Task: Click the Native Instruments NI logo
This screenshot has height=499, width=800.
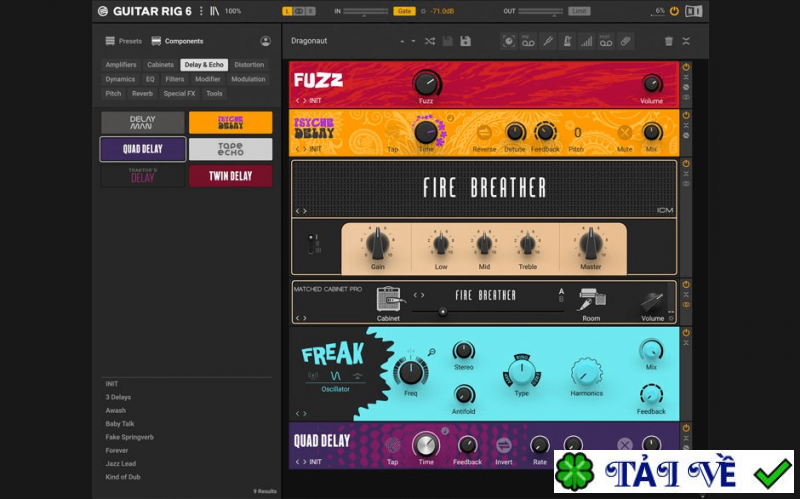Action: click(x=693, y=11)
